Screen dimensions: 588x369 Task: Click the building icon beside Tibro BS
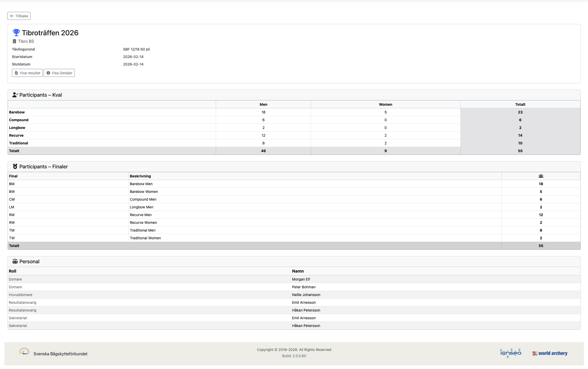point(14,41)
